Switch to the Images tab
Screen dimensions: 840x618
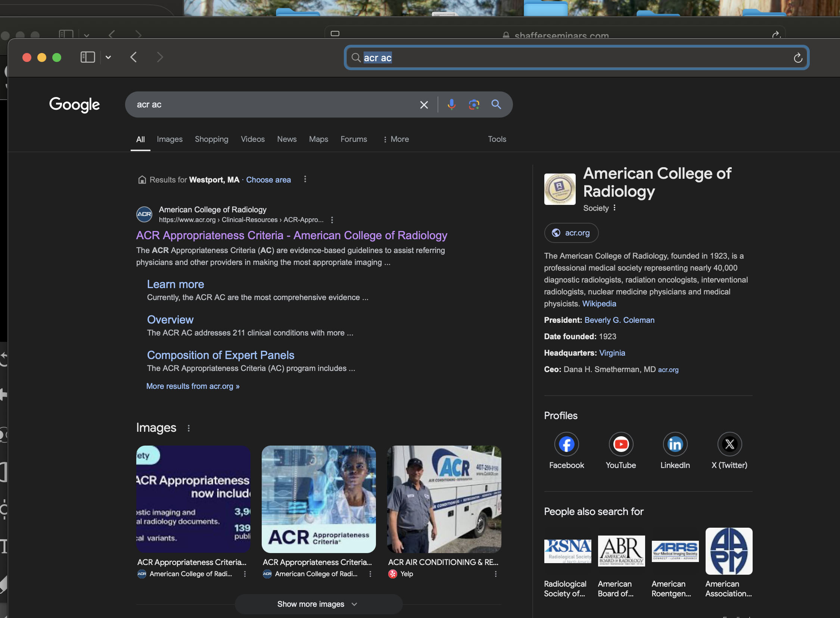[x=169, y=139]
